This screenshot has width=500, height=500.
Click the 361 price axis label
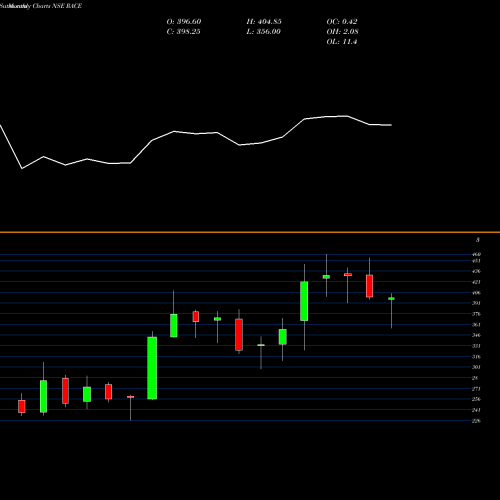[476, 325]
